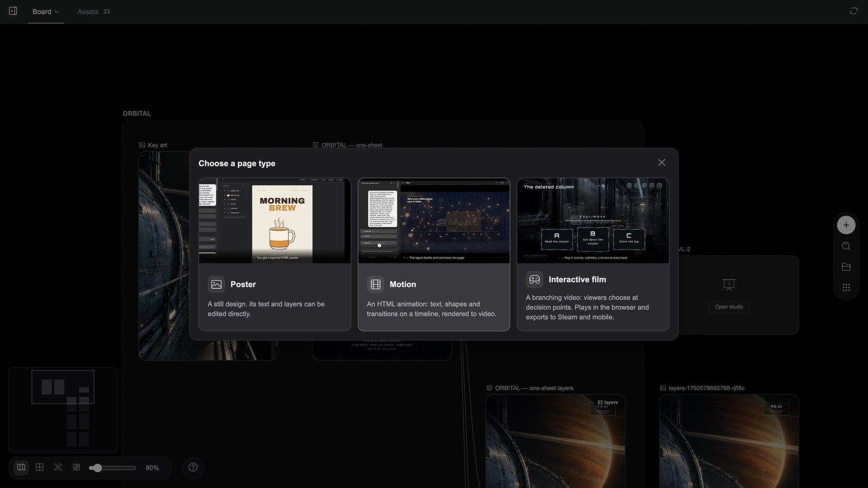This screenshot has height=488, width=868.
Task: Click the sync refresh icon
Action: tap(853, 11)
